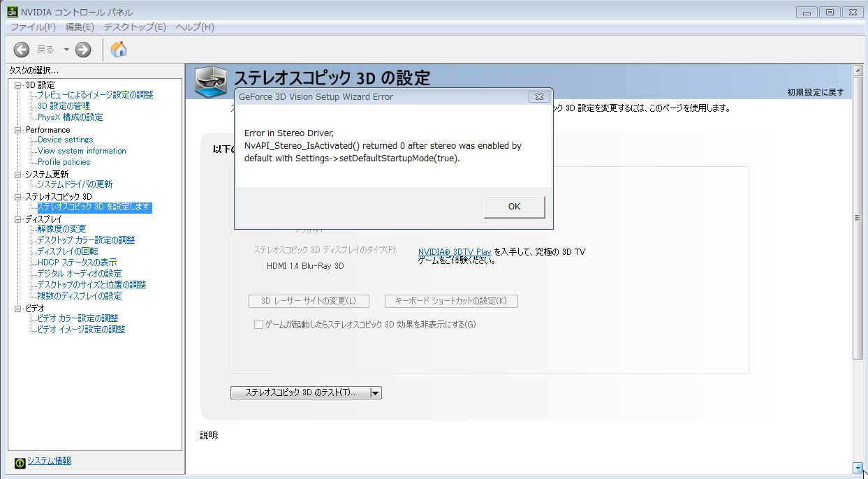Viewport: 868px width, 479px height.
Task: Close the Setup Wizard Error dialog
Action: click(538, 96)
